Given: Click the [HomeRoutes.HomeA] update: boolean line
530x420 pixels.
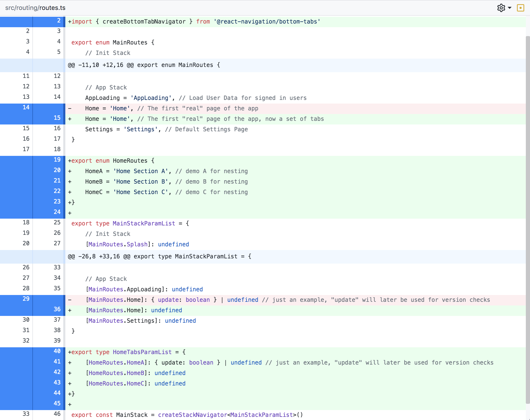Looking at the screenshot, I should tap(295, 363).
